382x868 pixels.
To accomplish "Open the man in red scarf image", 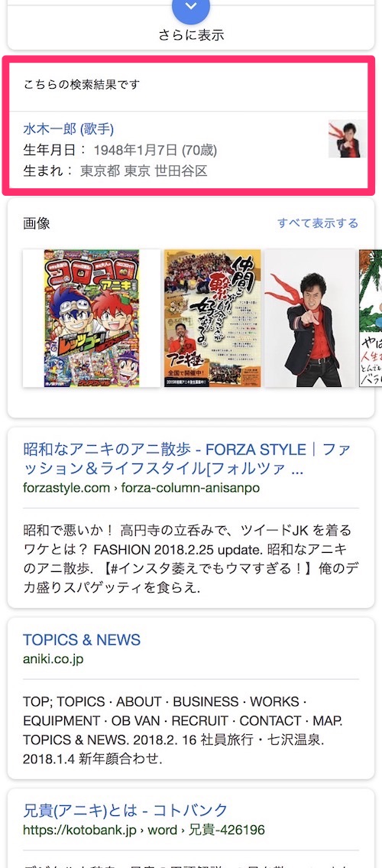I will (309, 318).
